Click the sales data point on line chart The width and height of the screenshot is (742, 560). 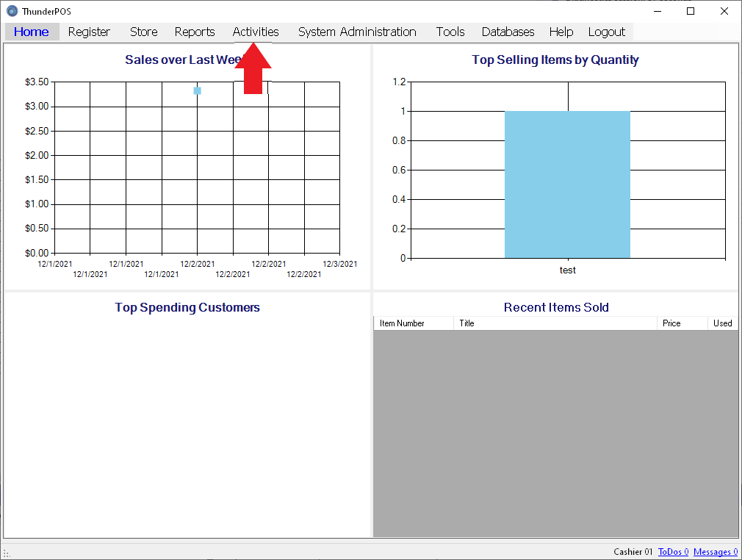pyautogui.click(x=198, y=90)
